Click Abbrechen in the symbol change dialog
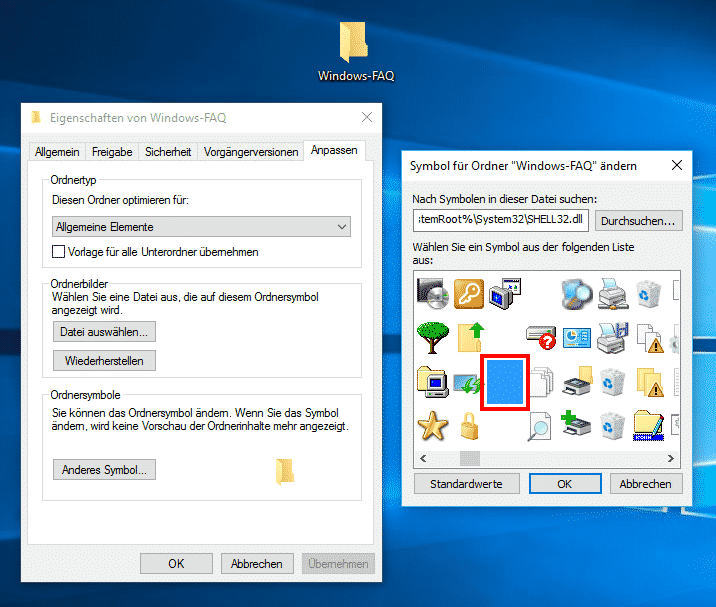 tap(646, 484)
